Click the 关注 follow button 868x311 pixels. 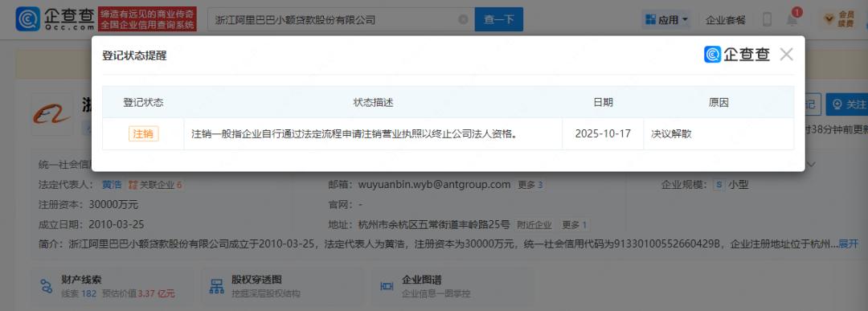point(848,104)
